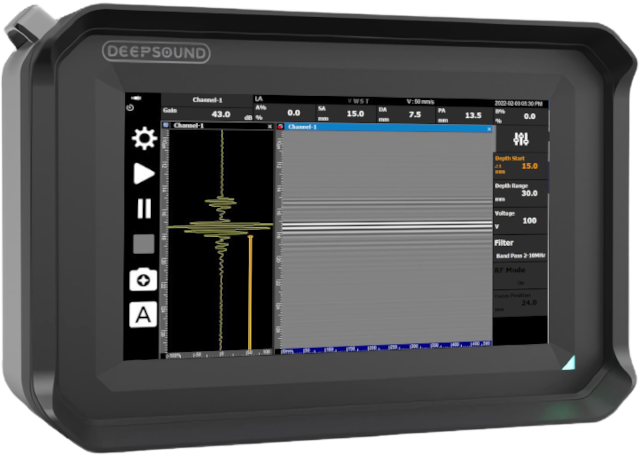Select the B% 0.0 reading

click(x=520, y=116)
